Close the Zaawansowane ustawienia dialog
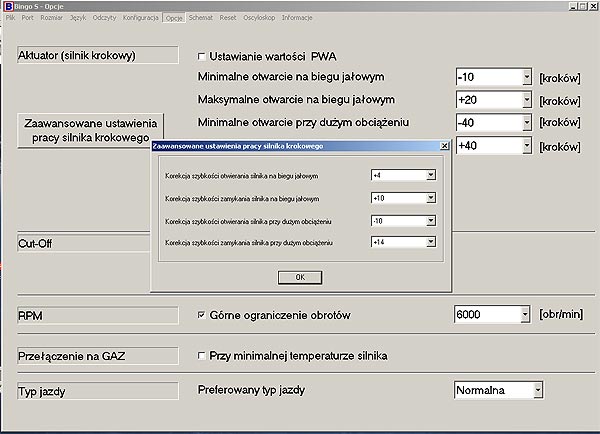Screen dimensions: 600x434 pyautogui.click(x=444, y=146)
